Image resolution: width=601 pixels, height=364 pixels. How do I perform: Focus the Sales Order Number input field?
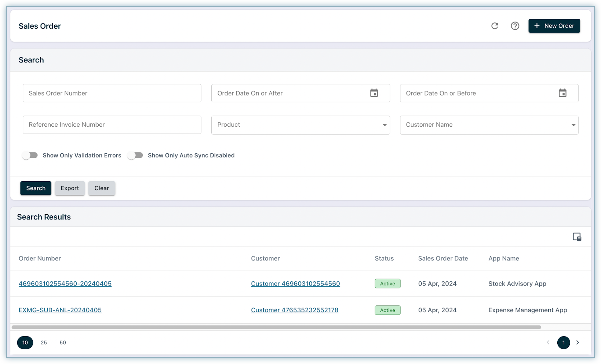[112, 93]
